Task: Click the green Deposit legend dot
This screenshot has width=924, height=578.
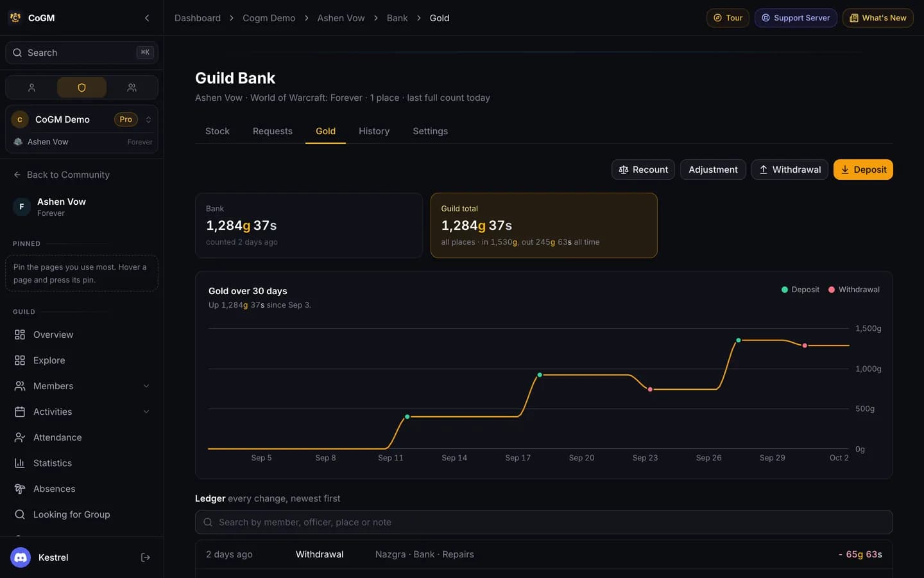Action: (x=784, y=290)
